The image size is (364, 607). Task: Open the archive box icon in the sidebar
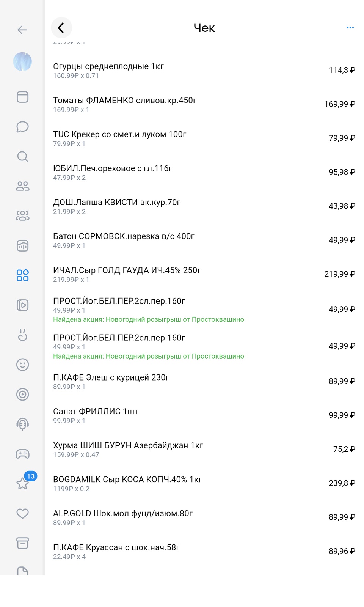(x=22, y=543)
